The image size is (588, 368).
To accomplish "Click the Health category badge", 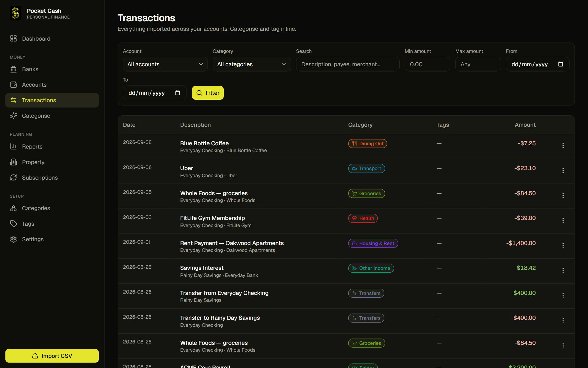I will pos(363,218).
